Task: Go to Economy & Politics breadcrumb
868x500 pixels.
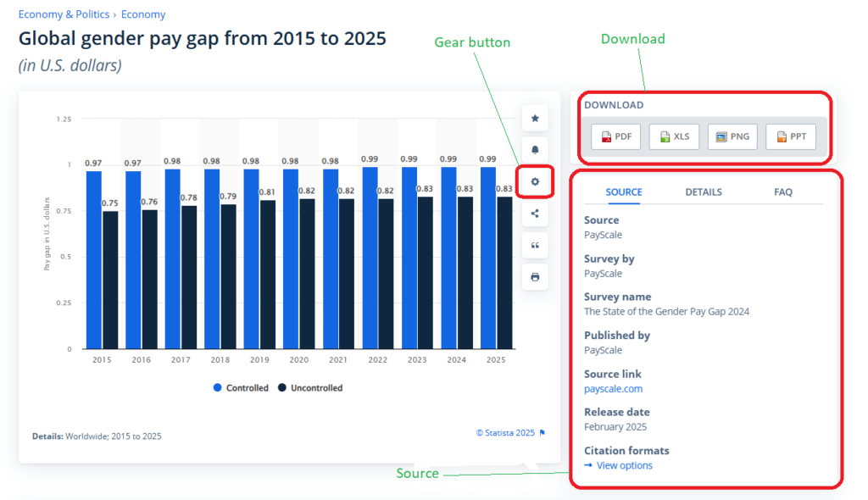Action: click(x=64, y=14)
